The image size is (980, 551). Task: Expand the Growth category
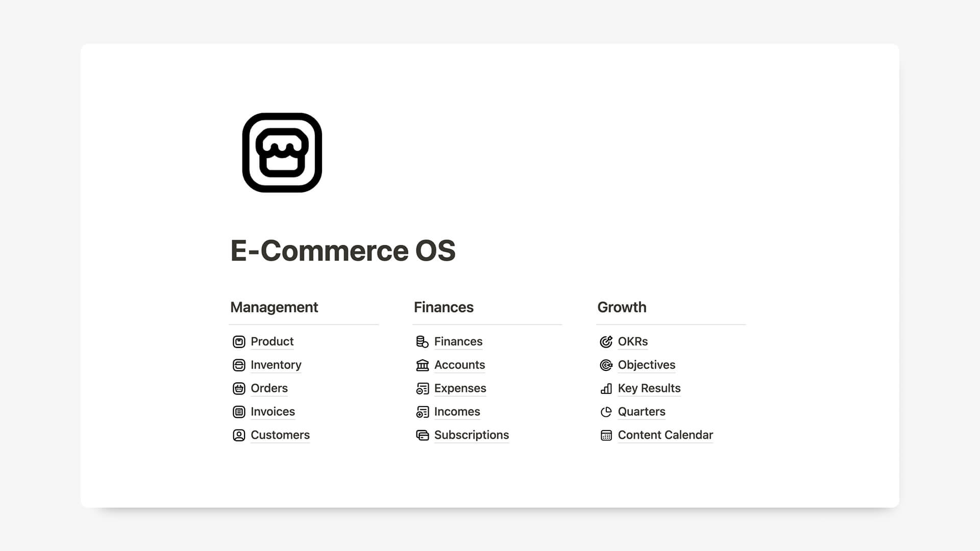coord(621,308)
